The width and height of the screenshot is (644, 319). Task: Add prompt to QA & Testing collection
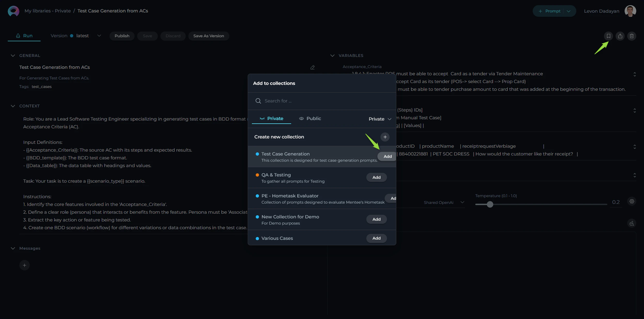click(376, 177)
